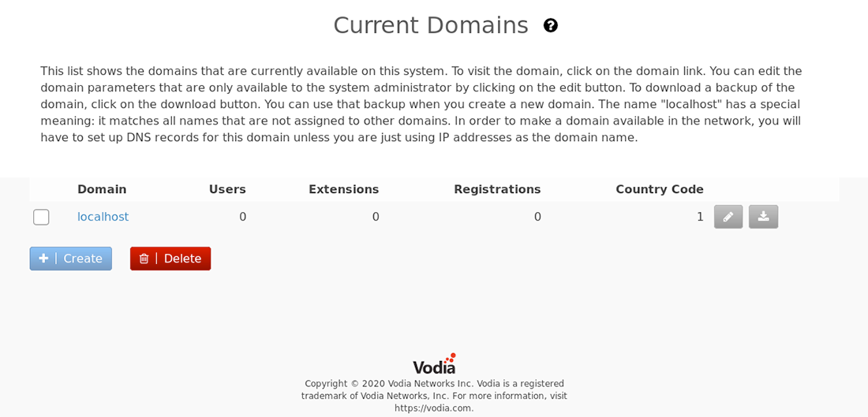Click the plus icon on Create
The image size is (868, 417).
43,259
